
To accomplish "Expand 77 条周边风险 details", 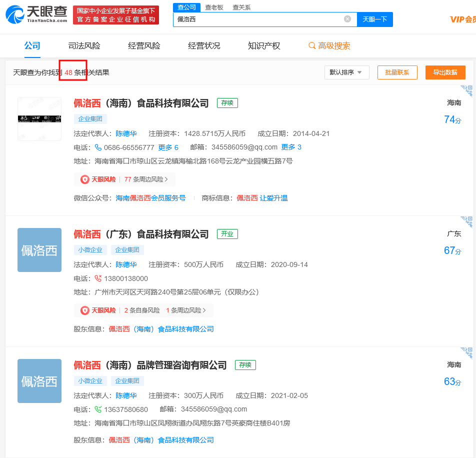I will coord(146,179).
